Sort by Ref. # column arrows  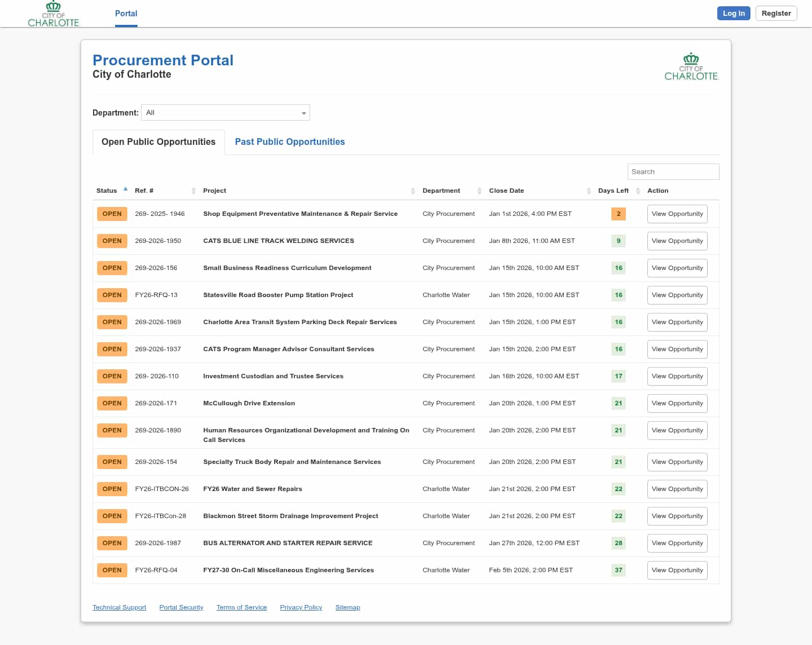[193, 191]
